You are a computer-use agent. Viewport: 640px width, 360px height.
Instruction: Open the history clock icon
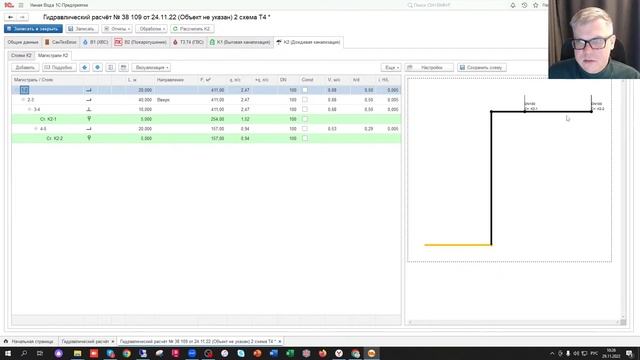(x=524, y=5)
